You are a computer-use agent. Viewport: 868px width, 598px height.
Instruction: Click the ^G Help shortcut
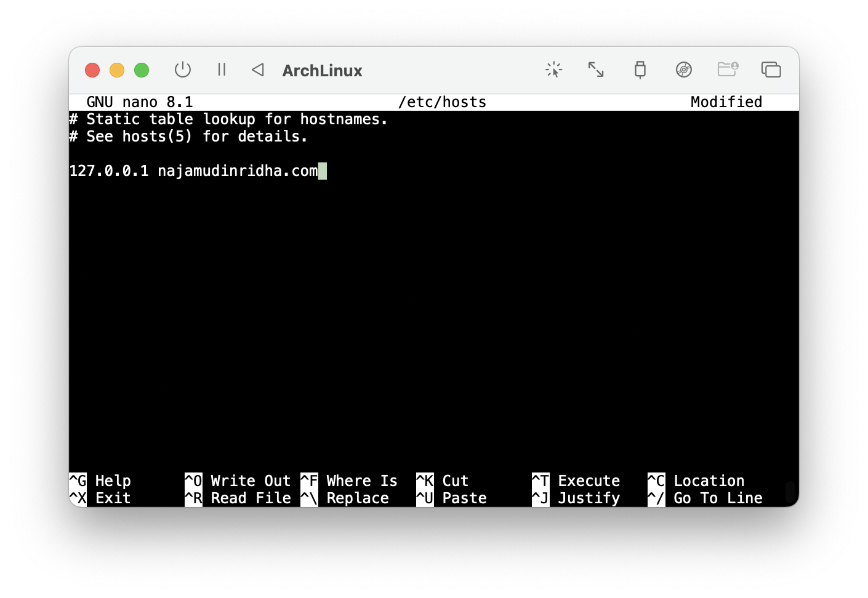click(100, 481)
